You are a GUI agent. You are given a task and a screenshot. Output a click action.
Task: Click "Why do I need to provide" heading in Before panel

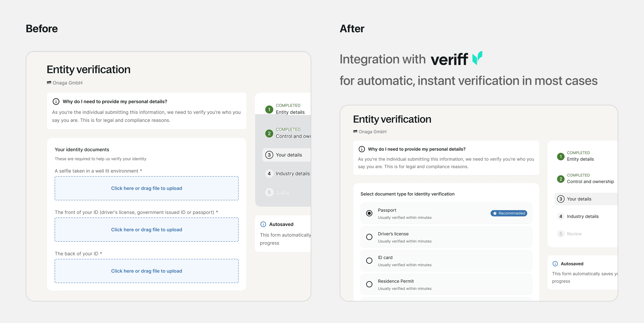(x=115, y=101)
